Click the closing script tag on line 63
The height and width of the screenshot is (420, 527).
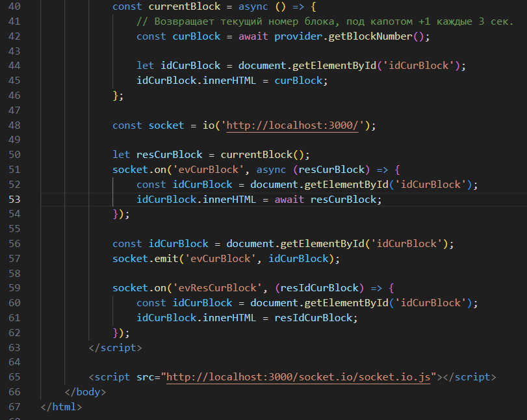(115, 347)
